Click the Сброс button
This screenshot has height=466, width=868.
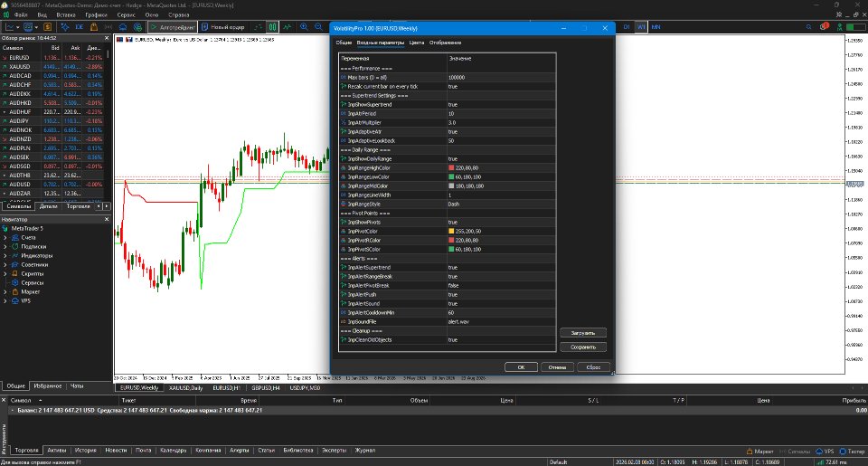(593, 367)
